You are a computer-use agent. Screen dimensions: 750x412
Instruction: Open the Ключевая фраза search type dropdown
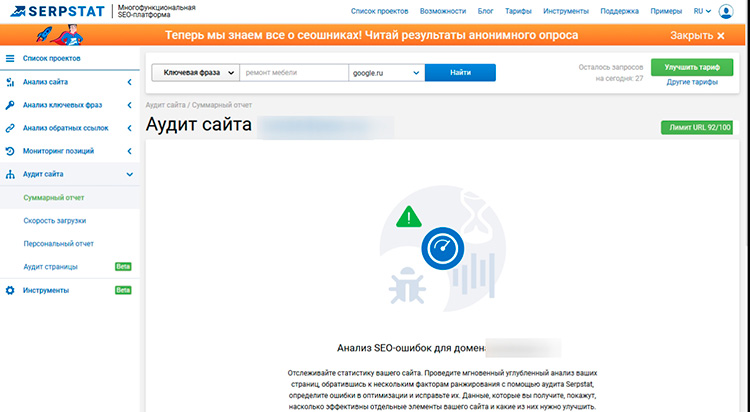[x=196, y=73]
